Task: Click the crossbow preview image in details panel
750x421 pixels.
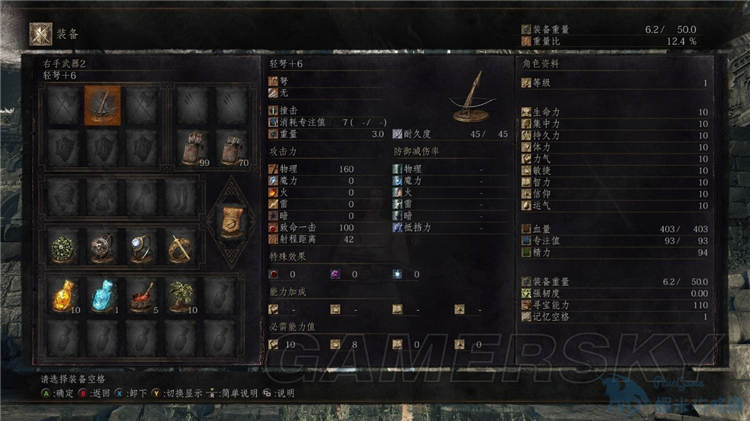Action: (472, 97)
